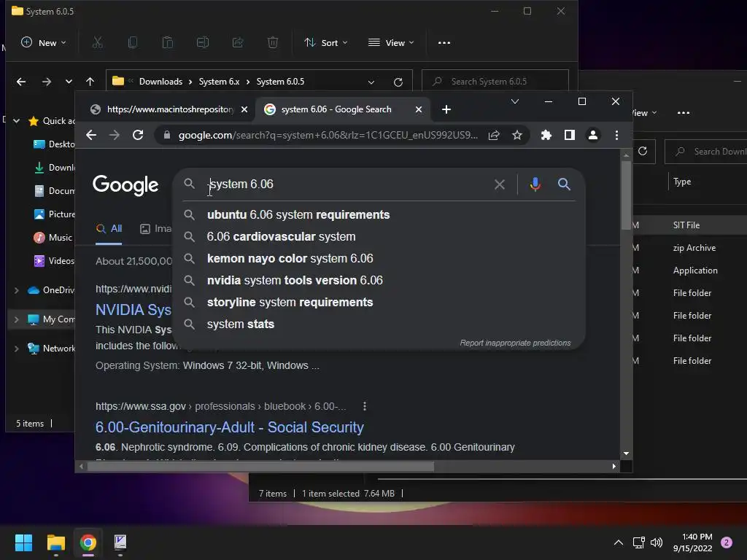Expand the address bar history dropdown
747x560 pixels.
371,82
